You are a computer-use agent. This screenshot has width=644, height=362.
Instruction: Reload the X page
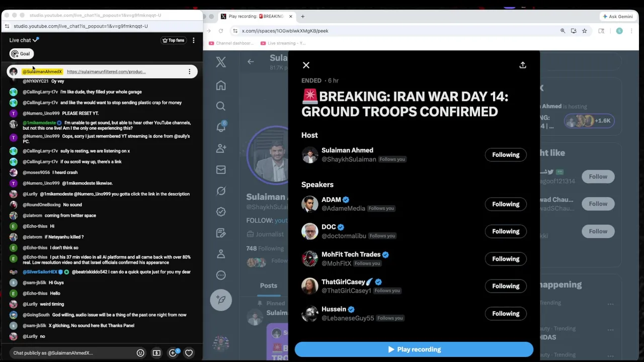point(220,31)
